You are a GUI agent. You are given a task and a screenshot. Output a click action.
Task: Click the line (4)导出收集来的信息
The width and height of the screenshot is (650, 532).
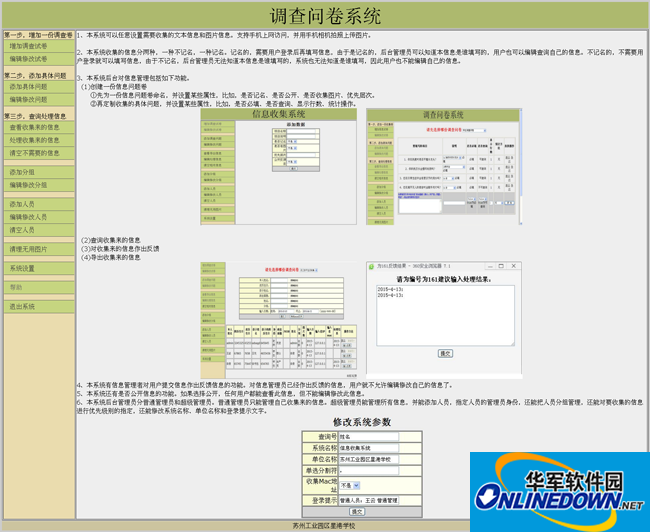coord(111,257)
